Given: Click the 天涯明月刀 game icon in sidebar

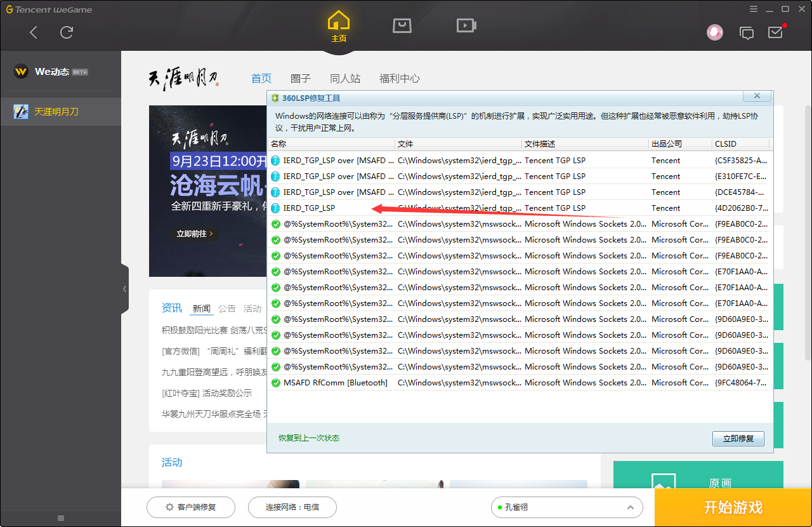Looking at the screenshot, I should [x=21, y=112].
